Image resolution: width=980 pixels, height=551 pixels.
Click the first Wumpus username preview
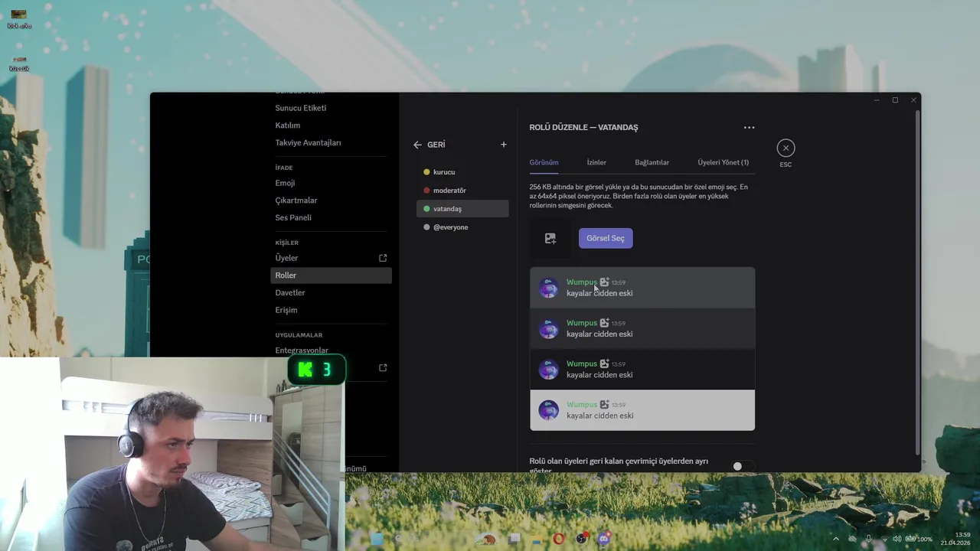point(581,282)
